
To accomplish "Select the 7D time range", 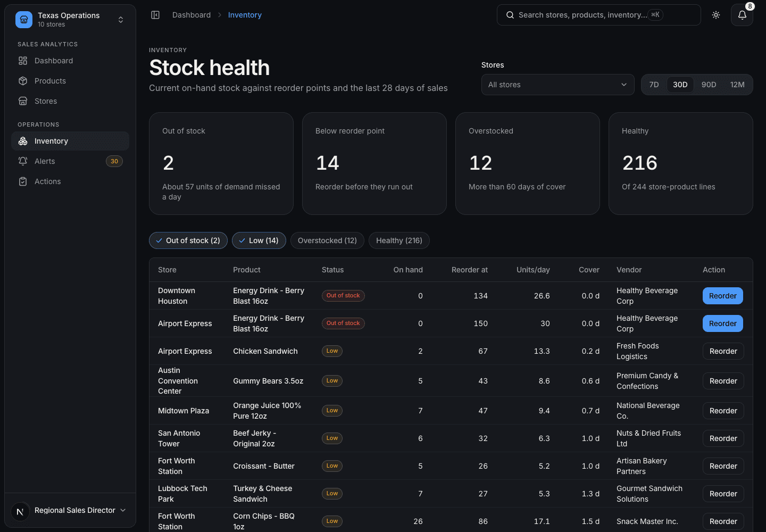I will pos(654,85).
